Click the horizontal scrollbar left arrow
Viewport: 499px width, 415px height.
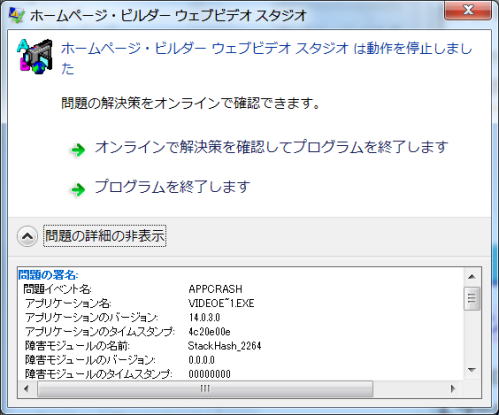coord(27,389)
